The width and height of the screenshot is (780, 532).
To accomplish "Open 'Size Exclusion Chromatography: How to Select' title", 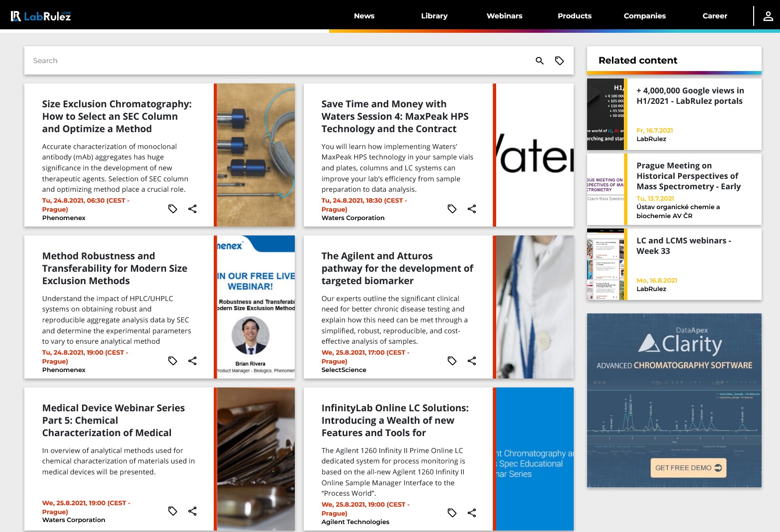I will pos(117,116).
